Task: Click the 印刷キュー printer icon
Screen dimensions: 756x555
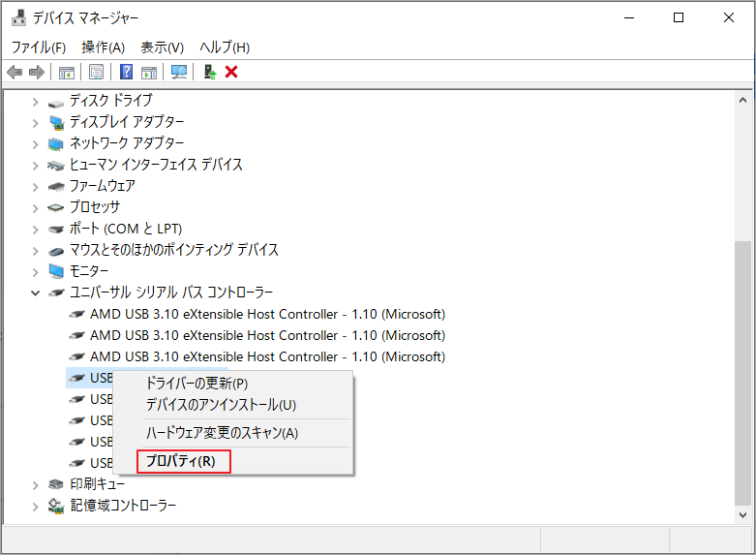Action: [56, 483]
